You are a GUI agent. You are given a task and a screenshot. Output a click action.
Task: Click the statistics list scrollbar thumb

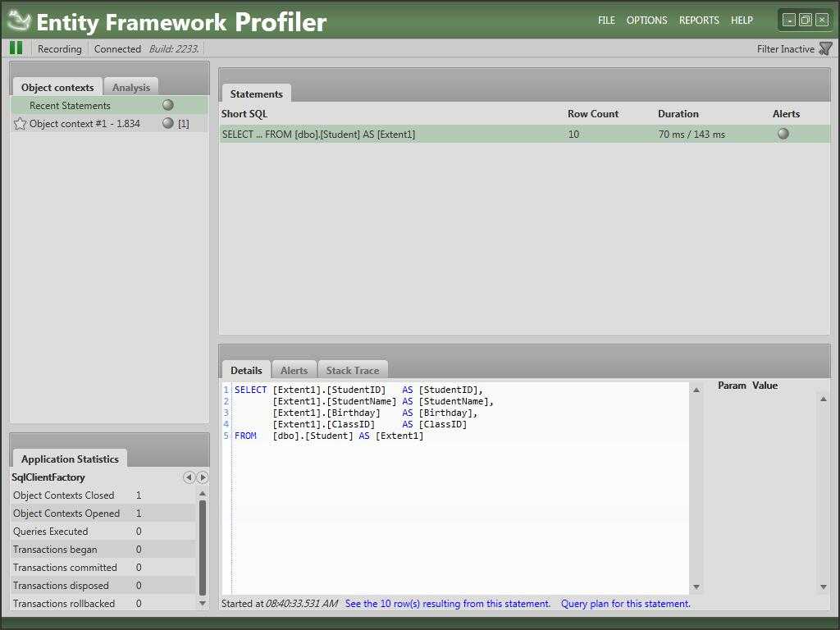(x=203, y=547)
